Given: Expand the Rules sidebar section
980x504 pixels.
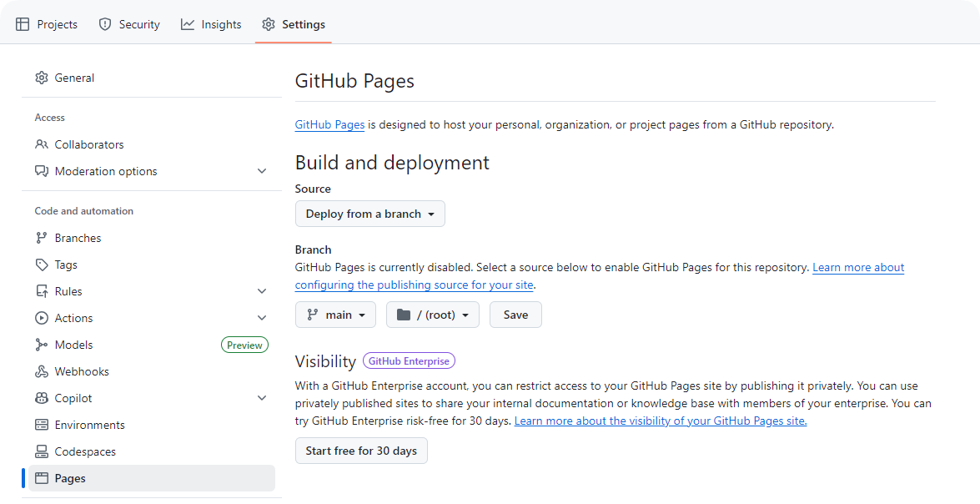Looking at the screenshot, I should point(262,291).
